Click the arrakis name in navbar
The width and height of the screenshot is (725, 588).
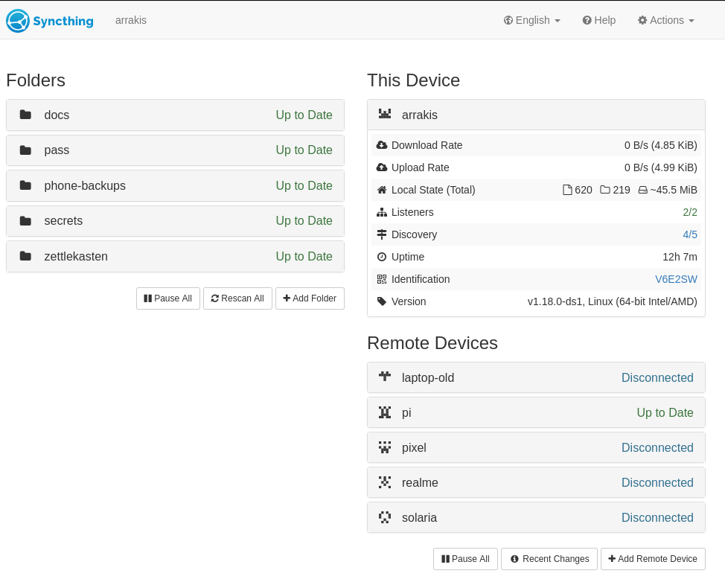click(x=131, y=20)
